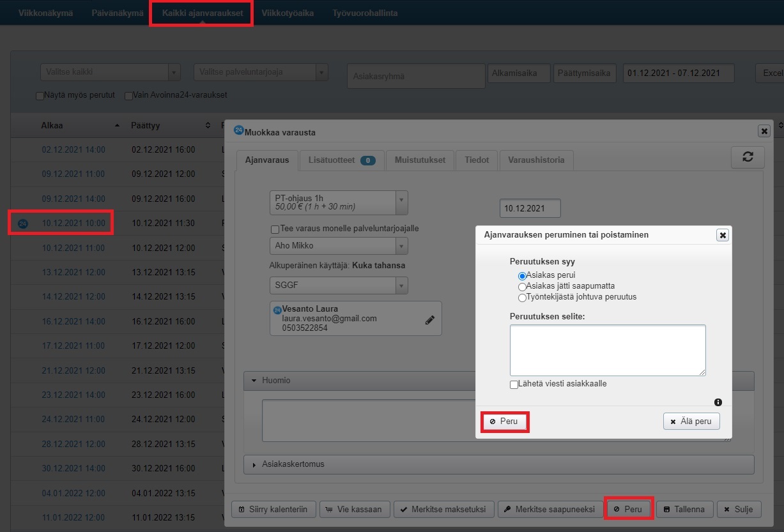Switch to the Varaushistoria tab
784x532 pixels.
535,160
